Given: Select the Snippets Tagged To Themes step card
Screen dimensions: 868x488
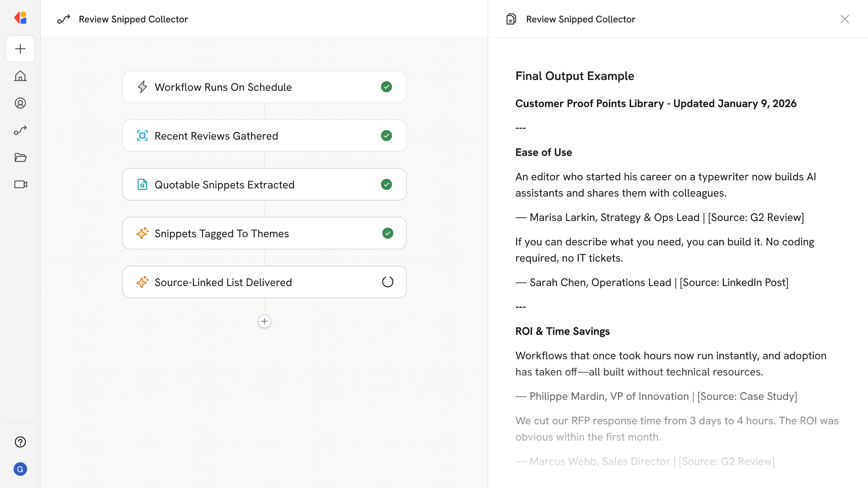Looking at the screenshot, I should tap(264, 233).
